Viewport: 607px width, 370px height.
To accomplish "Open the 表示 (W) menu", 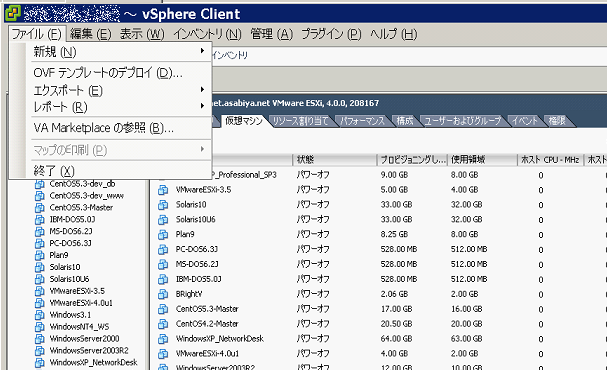I will pyautogui.click(x=142, y=34).
